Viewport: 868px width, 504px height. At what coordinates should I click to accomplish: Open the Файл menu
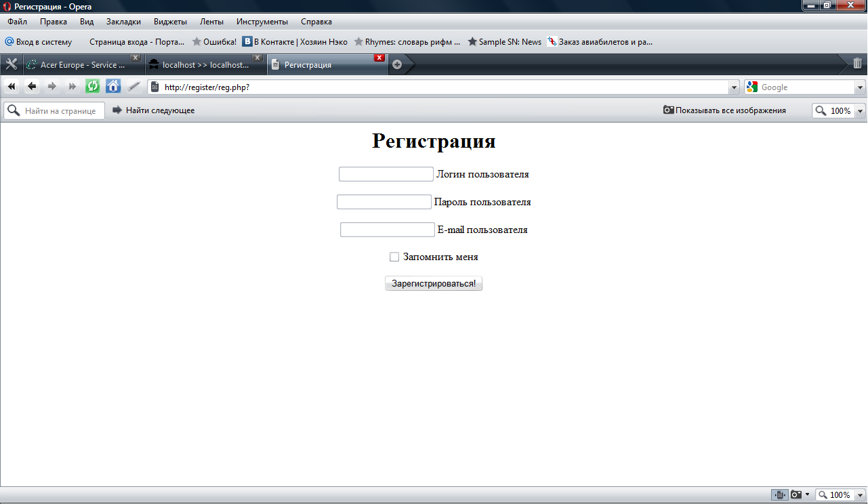tap(17, 22)
